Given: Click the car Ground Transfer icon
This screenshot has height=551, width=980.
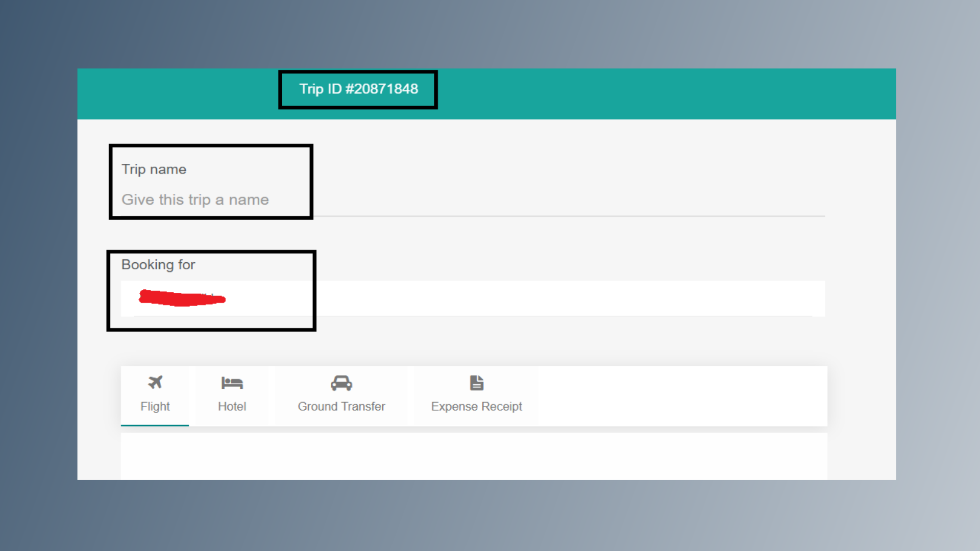Looking at the screenshot, I should (x=341, y=383).
